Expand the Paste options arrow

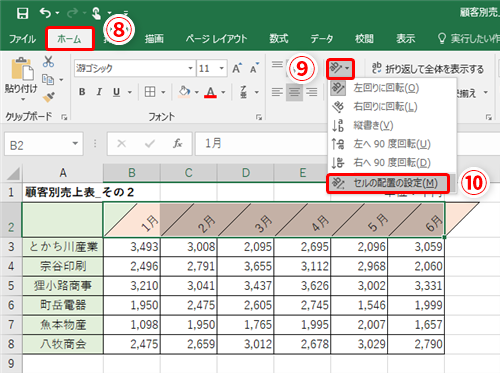point(23,100)
